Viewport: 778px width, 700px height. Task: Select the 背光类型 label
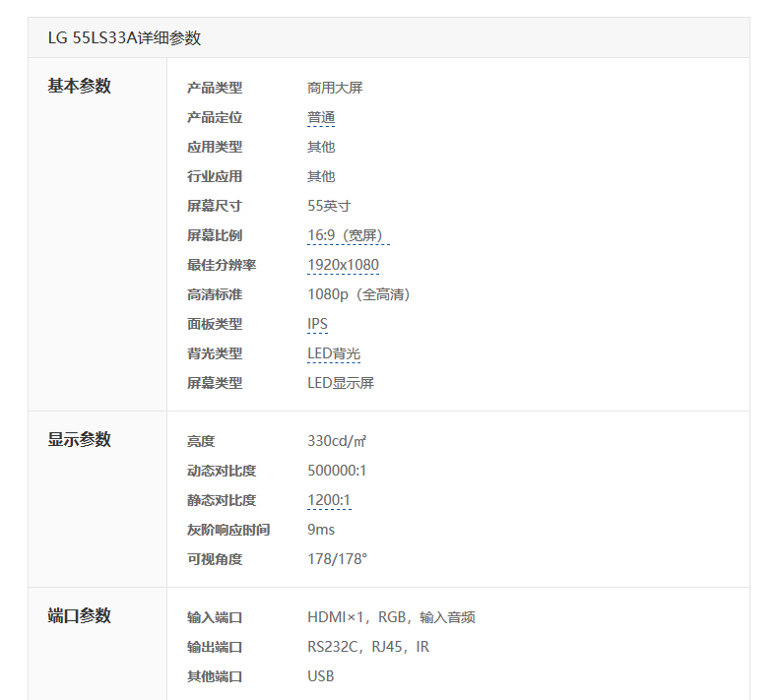pyautogui.click(x=215, y=353)
